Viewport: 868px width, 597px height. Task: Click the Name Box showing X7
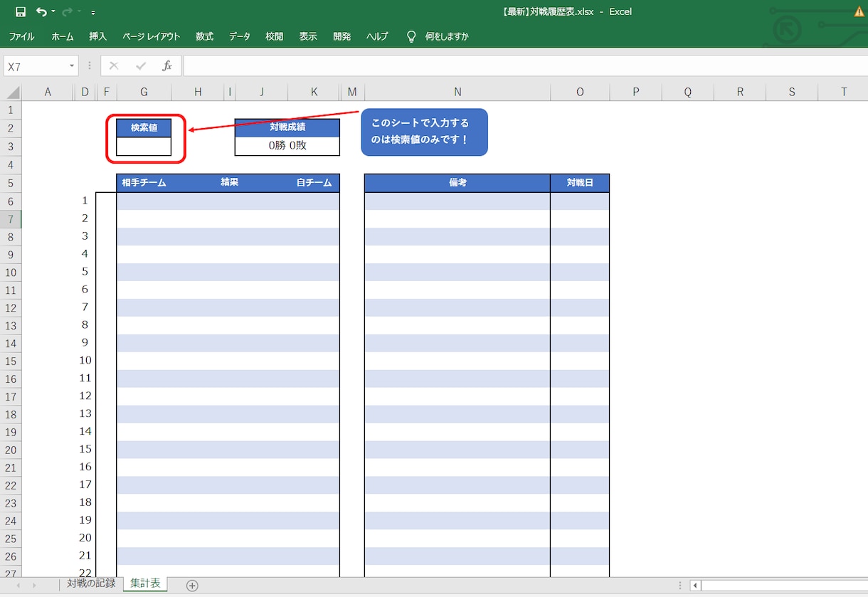(x=36, y=66)
